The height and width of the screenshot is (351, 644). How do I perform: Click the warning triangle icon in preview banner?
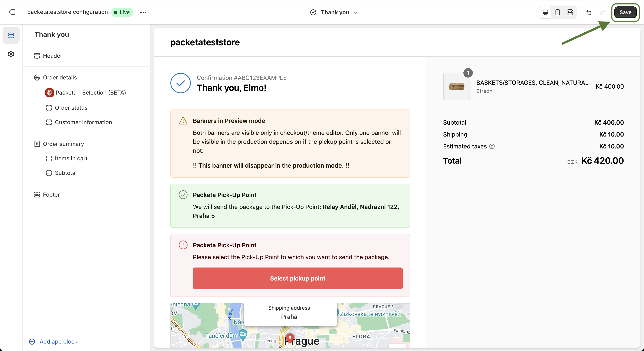click(x=183, y=121)
